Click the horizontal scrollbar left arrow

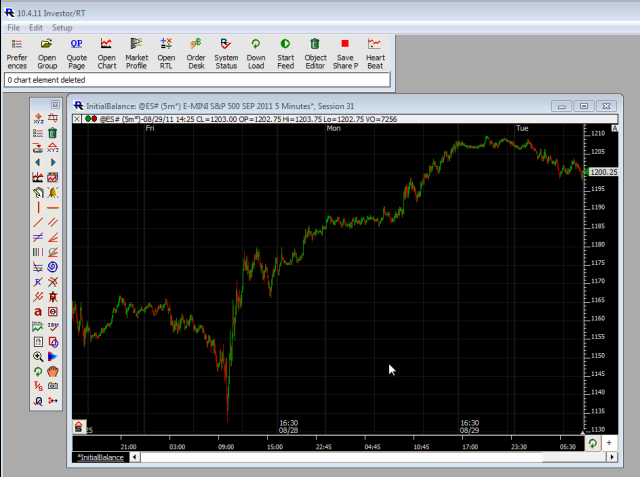pos(135,457)
